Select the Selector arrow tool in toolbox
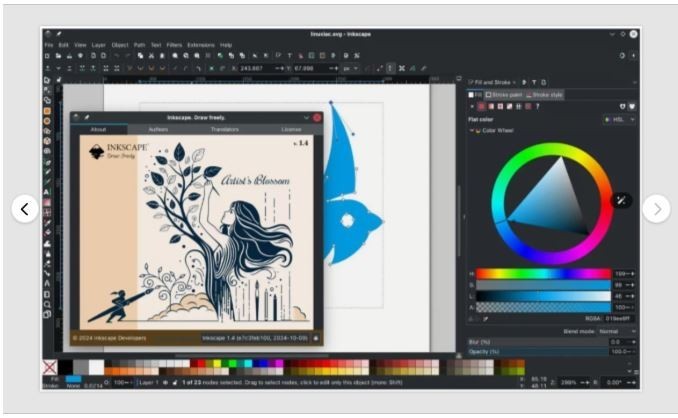 click(47, 80)
